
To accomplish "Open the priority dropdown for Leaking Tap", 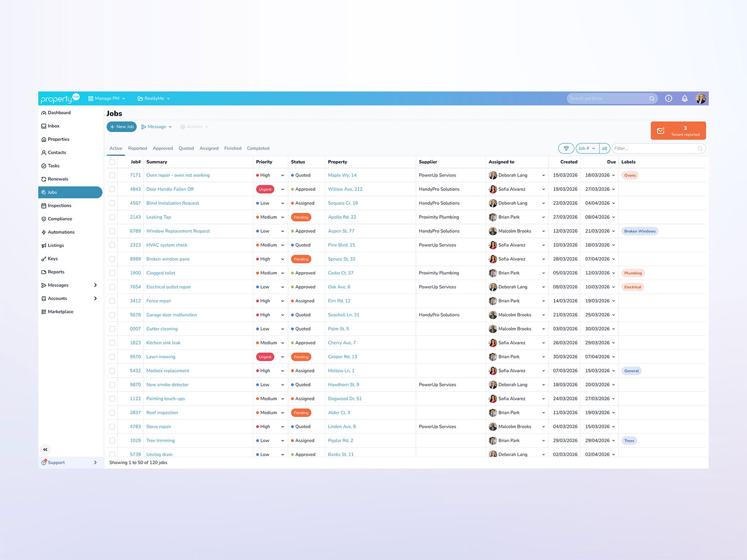I will coord(282,217).
